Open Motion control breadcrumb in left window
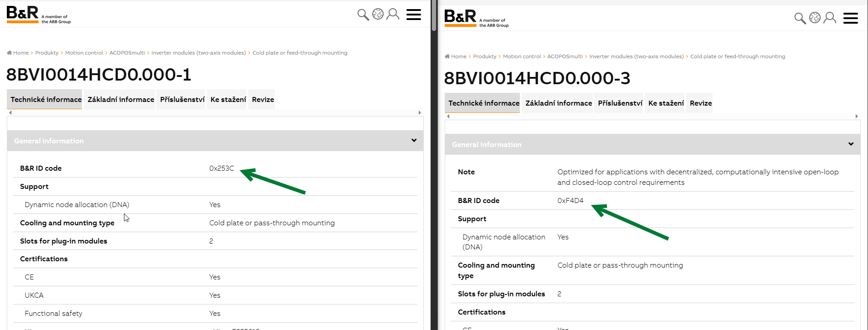This screenshot has height=330, width=868. tap(84, 53)
